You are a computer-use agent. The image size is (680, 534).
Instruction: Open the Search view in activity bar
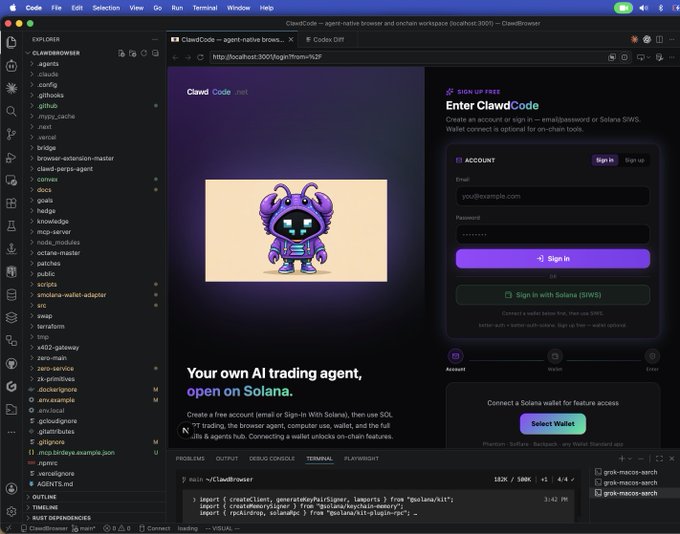[11, 111]
